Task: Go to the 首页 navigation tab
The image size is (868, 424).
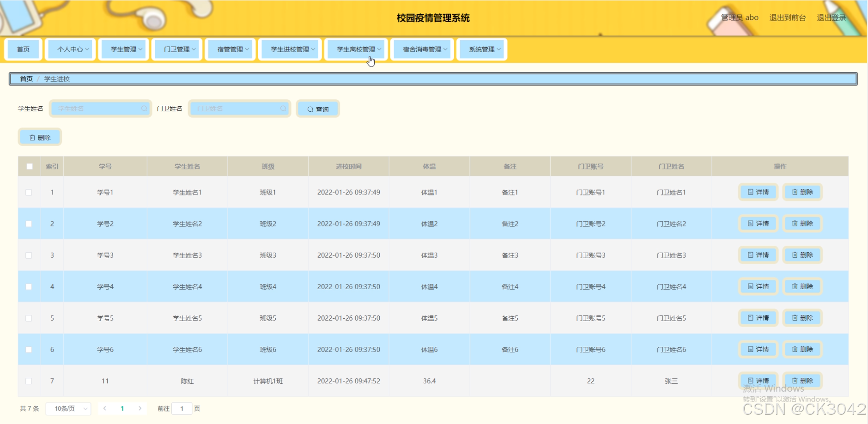Action: pyautogui.click(x=23, y=49)
